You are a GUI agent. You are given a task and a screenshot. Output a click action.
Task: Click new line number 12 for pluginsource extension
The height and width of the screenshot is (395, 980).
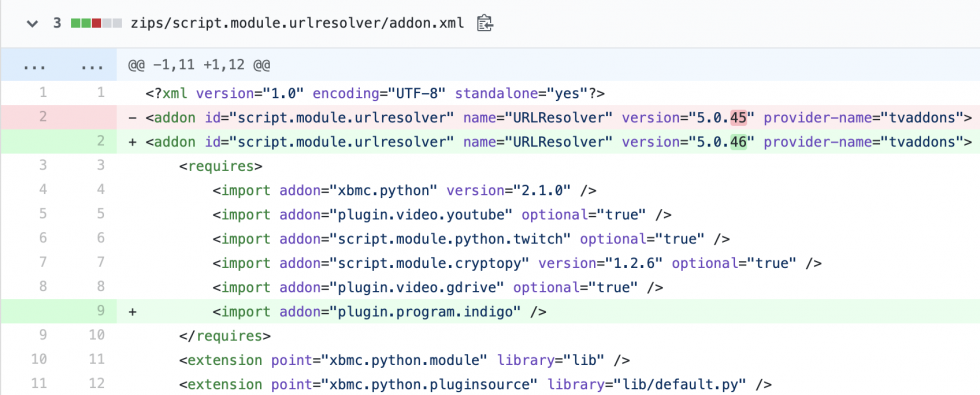tap(97, 384)
